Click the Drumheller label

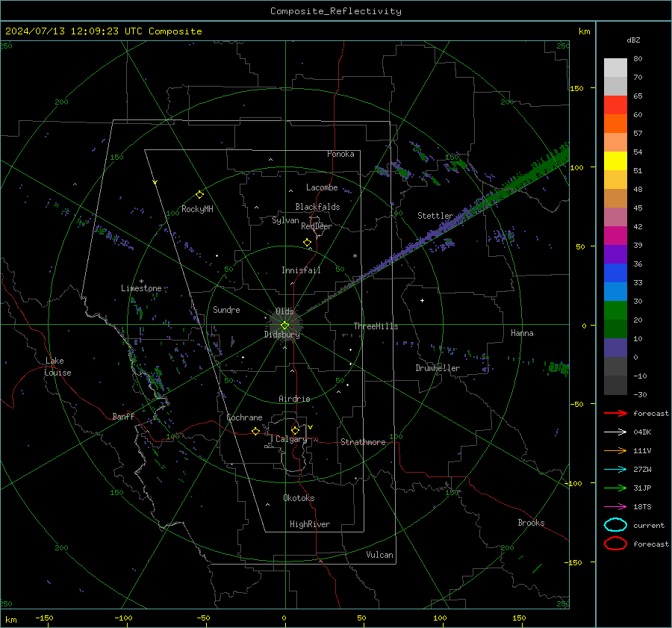[438, 368]
